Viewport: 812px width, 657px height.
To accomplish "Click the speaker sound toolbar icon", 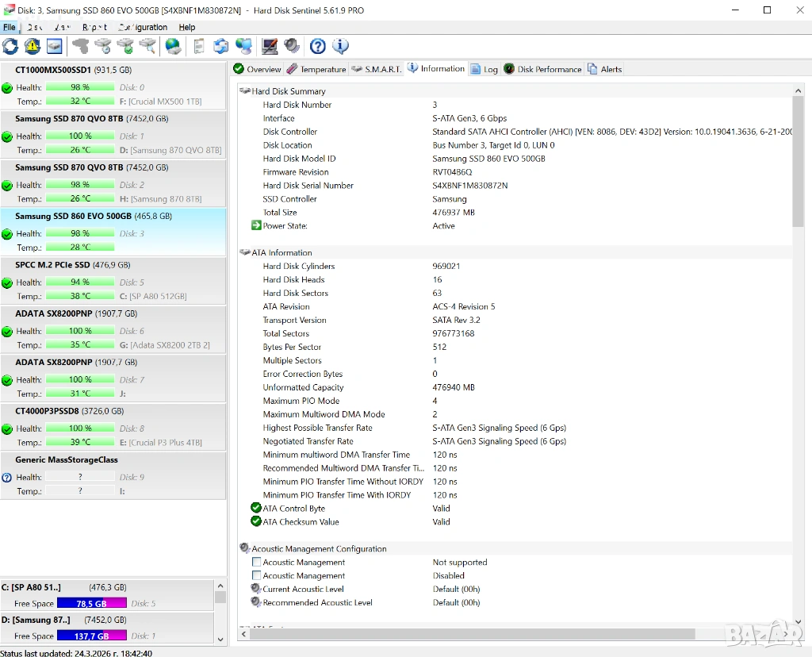I will point(293,46).
